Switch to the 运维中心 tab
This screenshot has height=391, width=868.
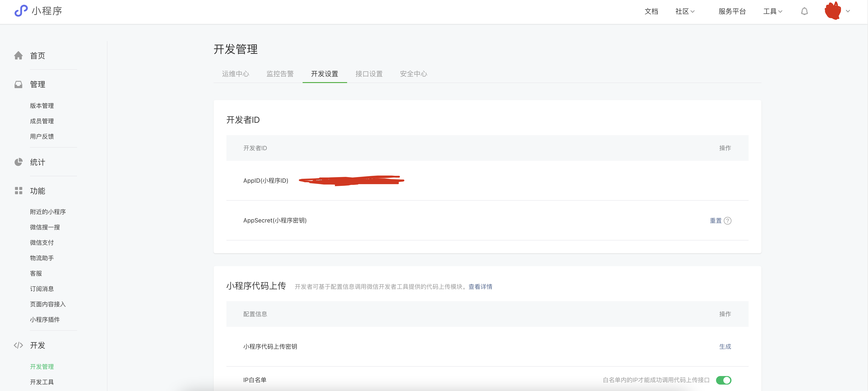click(x=236, y=74)
